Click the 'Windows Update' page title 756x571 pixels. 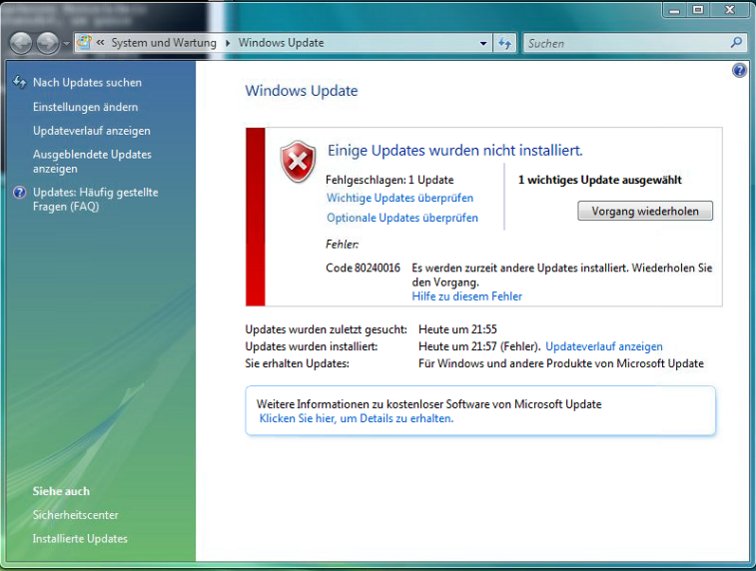[x=301, y=91]
